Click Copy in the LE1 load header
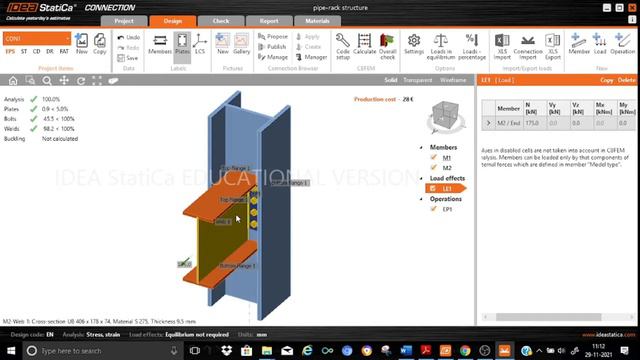640x360 pixels. pyautogui.click(x=607, y=80)
